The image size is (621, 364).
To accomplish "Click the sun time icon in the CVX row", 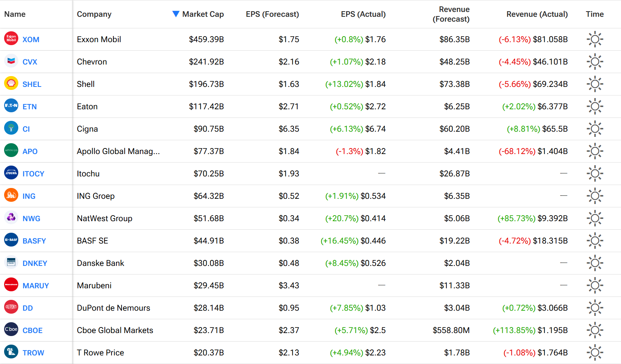I will [x=595, y=62].
